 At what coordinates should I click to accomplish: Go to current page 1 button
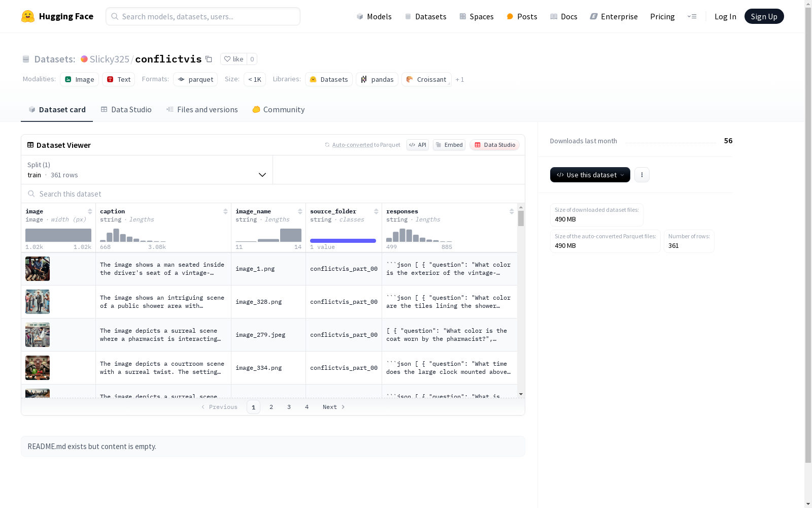click(254, 407)
